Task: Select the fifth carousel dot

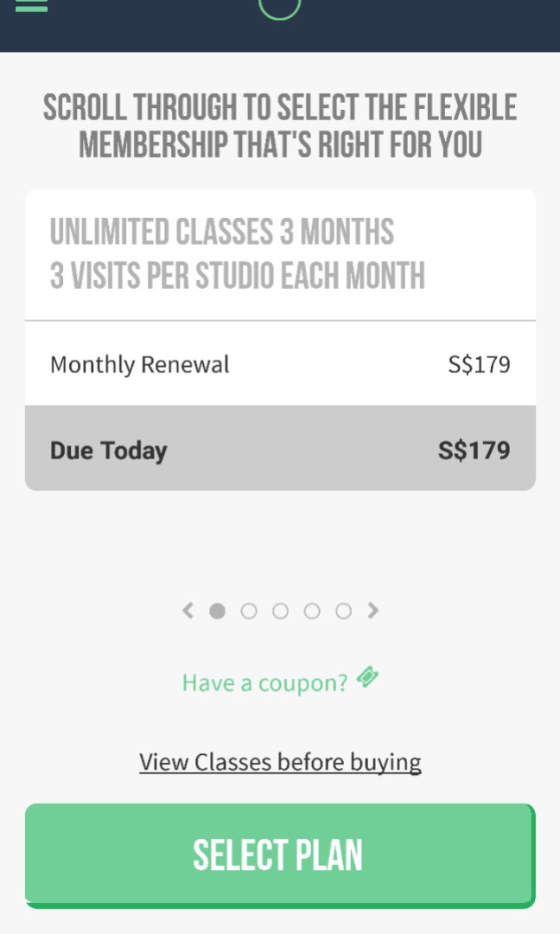Action: 343,611
